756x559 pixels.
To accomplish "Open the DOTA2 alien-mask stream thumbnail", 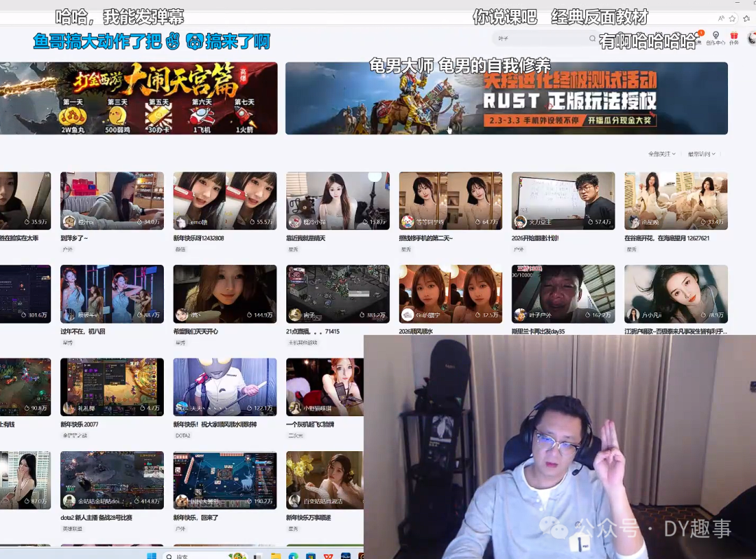I will click(225, 387).
